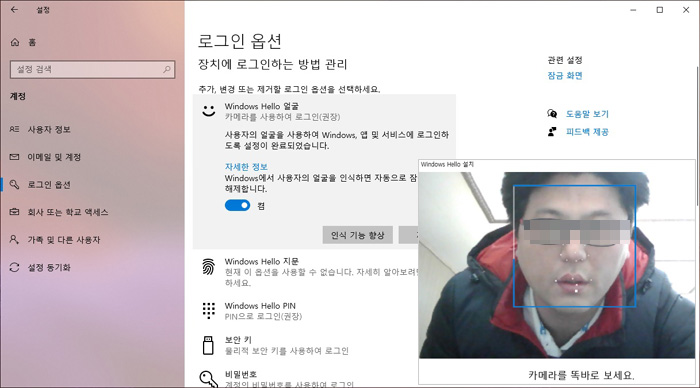Open the 자세한 정보 link
This screenshot has height=388, width=700.
(246, 167)
